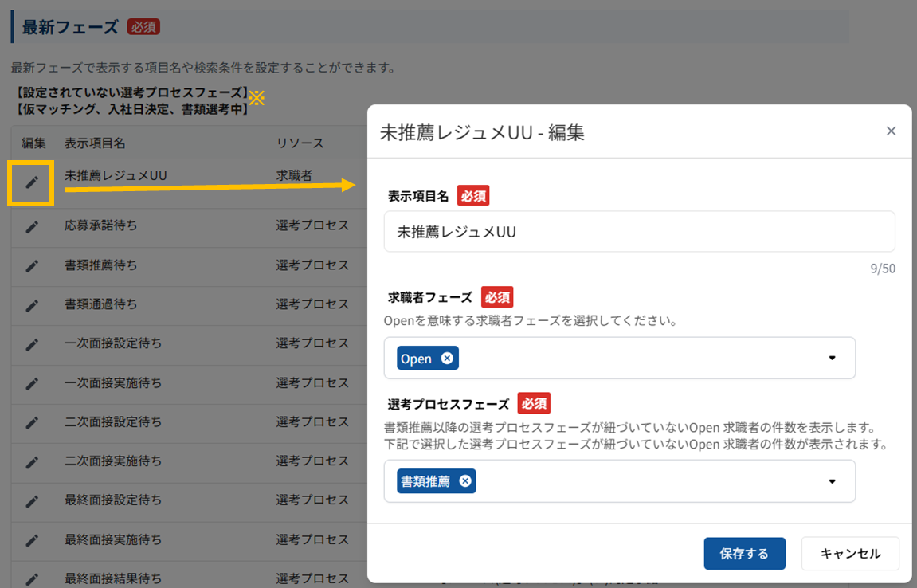Open editor for 書類推薦待ち row

tap(31, 265)
